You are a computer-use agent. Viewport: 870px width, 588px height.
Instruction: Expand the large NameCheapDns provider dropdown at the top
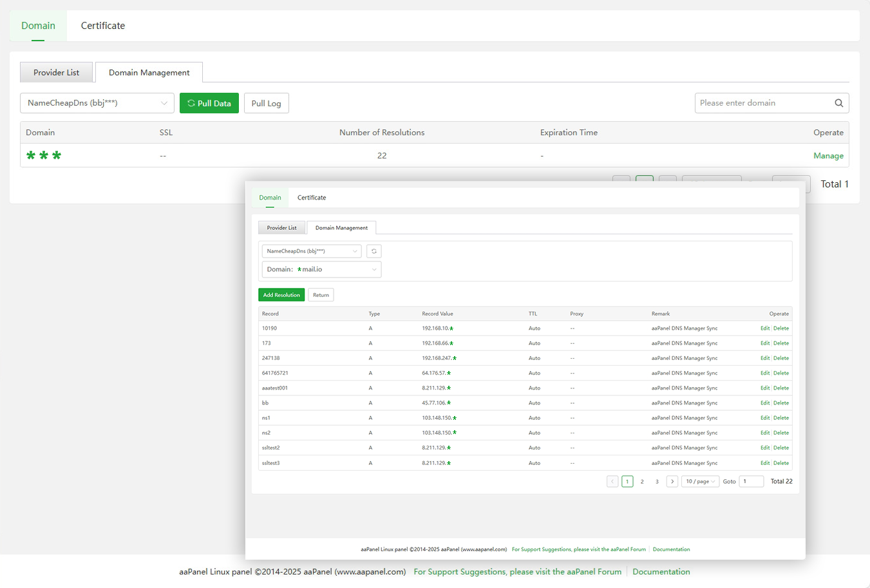97,103
